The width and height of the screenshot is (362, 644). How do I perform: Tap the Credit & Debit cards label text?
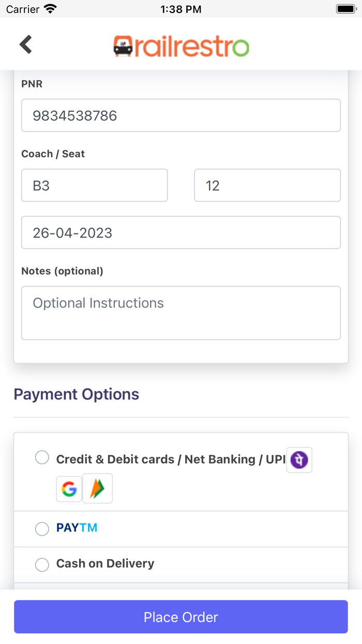tap(171, 459)
